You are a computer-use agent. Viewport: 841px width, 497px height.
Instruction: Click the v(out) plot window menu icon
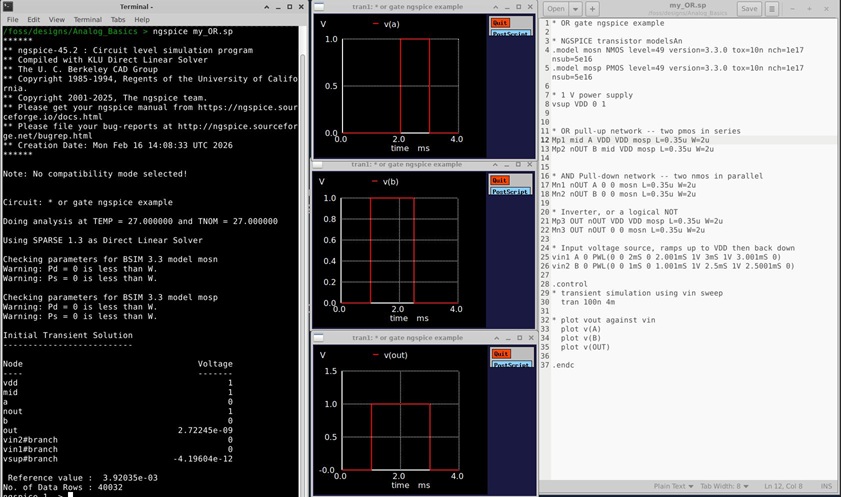(x=319, y=337)
